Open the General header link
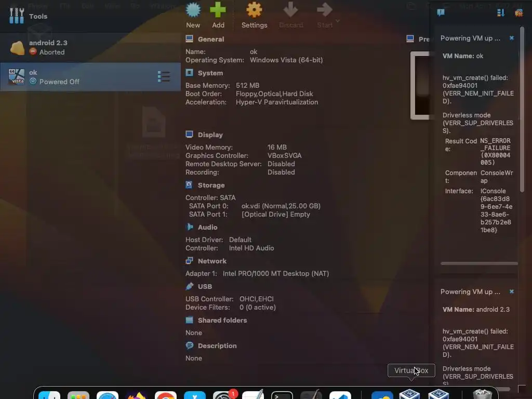The height and width of the screenshot is (399, 532). tap(211, 39)
